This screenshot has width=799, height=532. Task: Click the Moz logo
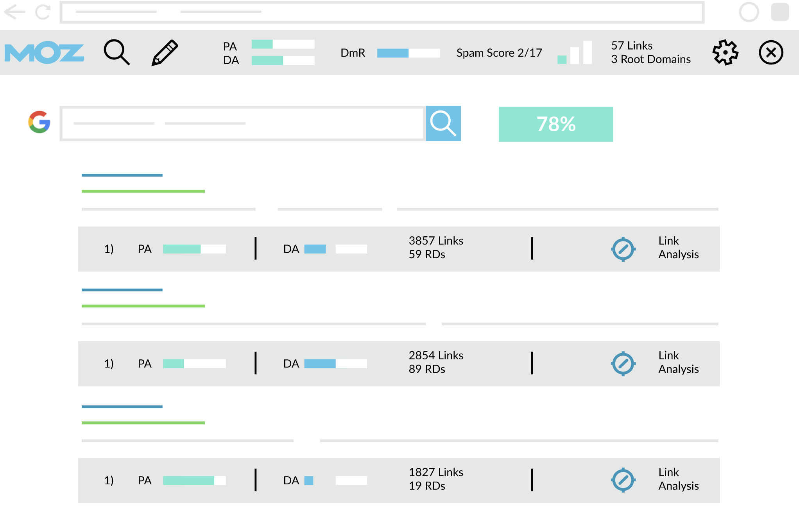click(44, 53)
